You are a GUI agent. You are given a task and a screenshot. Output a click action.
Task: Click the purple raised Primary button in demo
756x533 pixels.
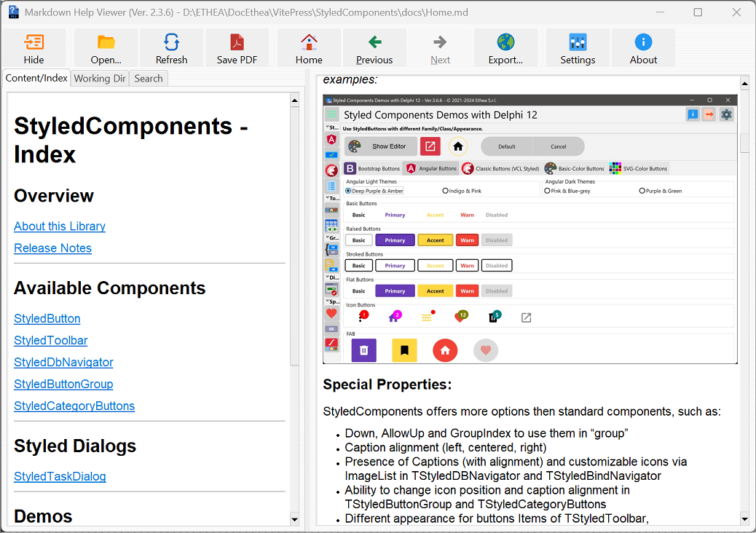[395, 240]
